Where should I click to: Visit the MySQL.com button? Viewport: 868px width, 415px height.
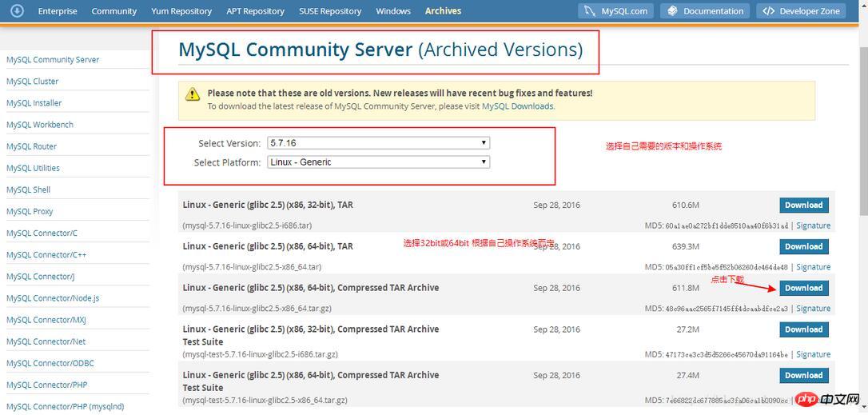click(615, 11)
